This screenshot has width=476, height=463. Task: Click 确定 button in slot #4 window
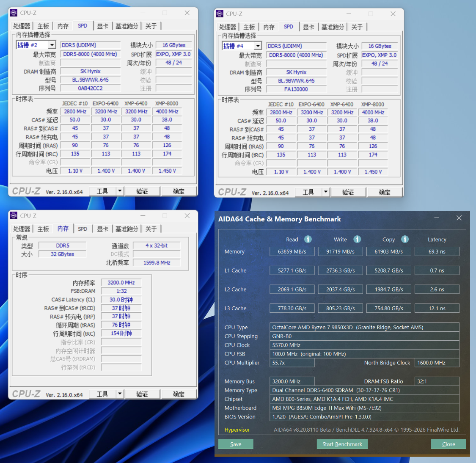pos(385,192)
